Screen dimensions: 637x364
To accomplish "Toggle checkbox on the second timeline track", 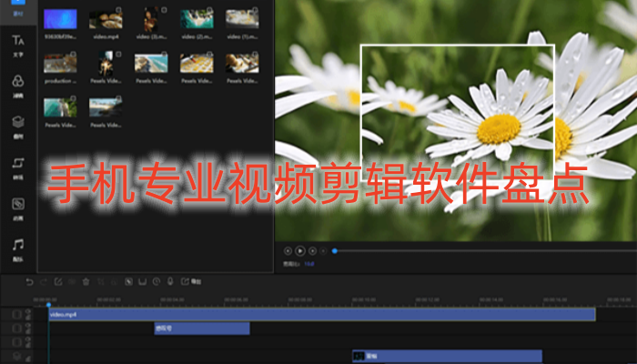I will [15, 329].
